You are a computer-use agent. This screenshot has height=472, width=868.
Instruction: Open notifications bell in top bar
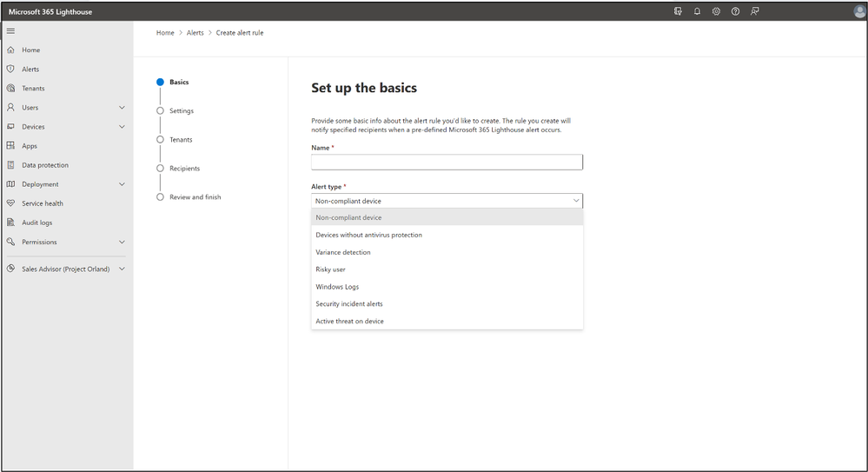[697, 11]
